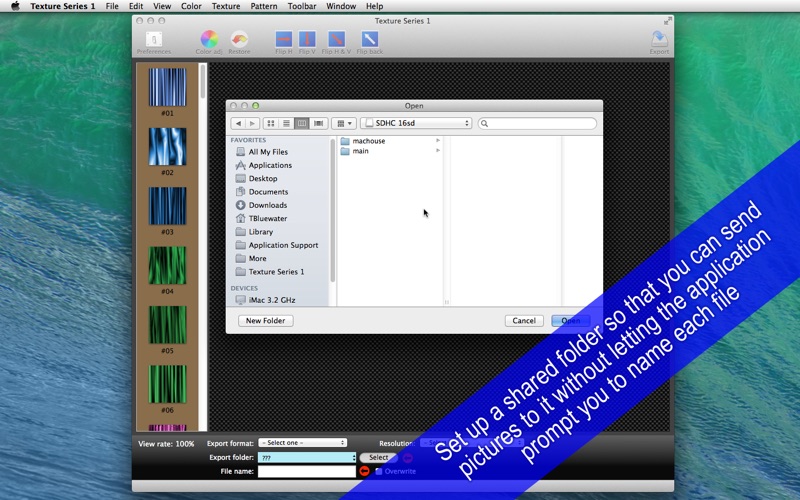Open the Texture menu
Image resolution: width=800 pixels, height=500 pixels.
tap(226, 6)
